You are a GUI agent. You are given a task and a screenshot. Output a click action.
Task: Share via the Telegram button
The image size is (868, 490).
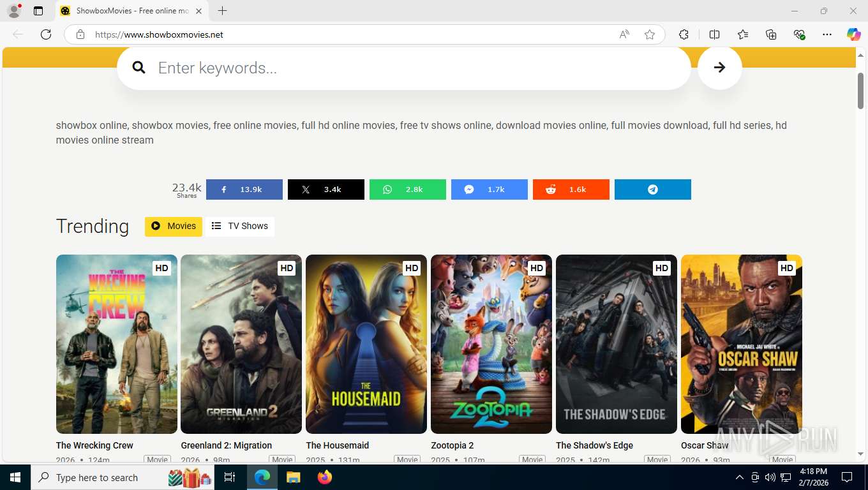pos(652,189)
